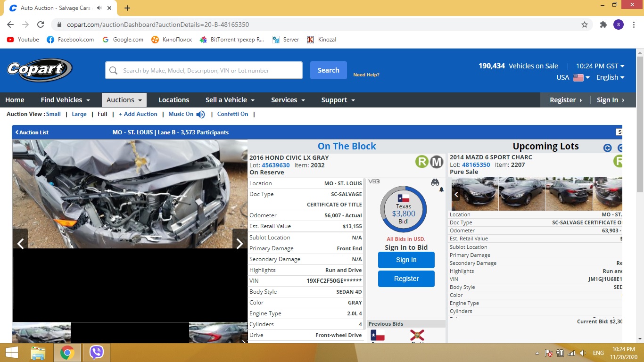The height and width of the screenshot is (362, 644).
Task: Switch auction view to Small
Action: [53, 114]
